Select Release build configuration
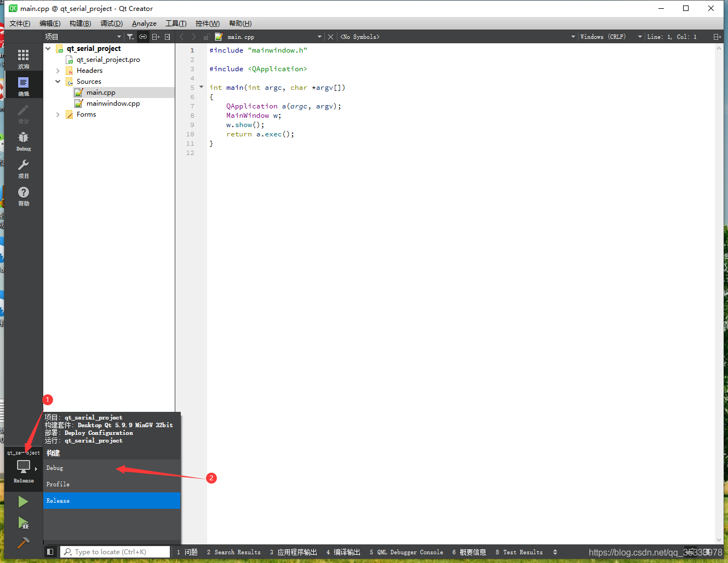 tap(112, 501)
